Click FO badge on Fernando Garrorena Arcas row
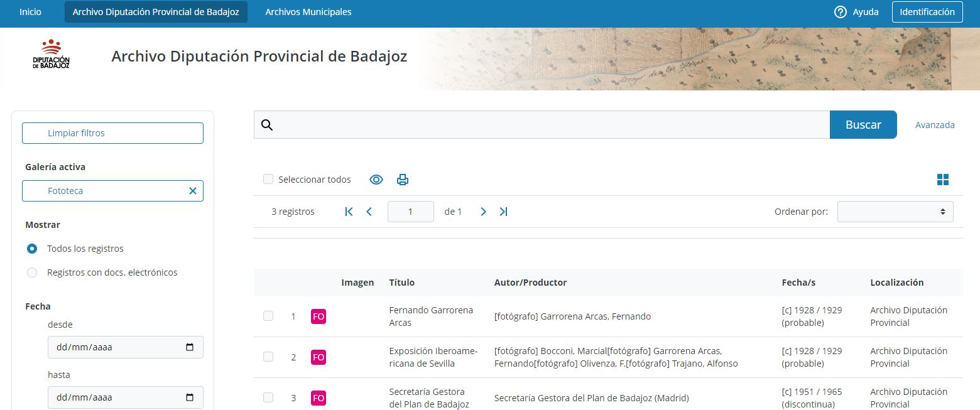The image size is (980, 410). [x=318, y=316]
